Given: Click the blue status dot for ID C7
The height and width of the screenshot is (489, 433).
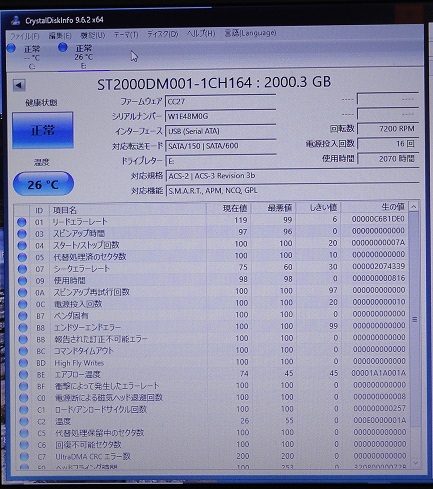Looking at the screenshot, I should pyautogui.click(x=24, y=456).
